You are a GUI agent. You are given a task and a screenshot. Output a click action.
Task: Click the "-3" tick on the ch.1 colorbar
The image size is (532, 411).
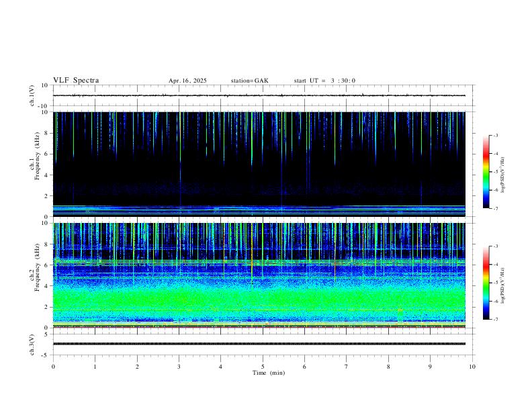496,135
